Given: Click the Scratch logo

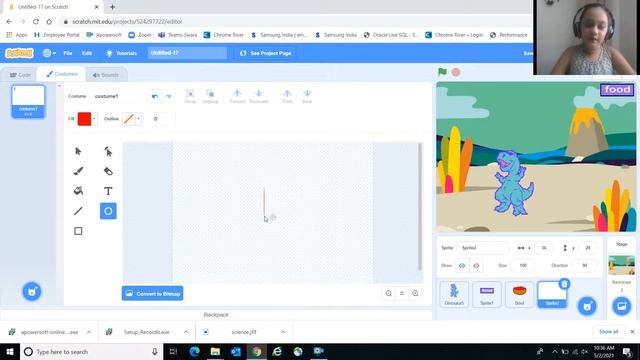Looking at the screenshot, I should point(19,53).
